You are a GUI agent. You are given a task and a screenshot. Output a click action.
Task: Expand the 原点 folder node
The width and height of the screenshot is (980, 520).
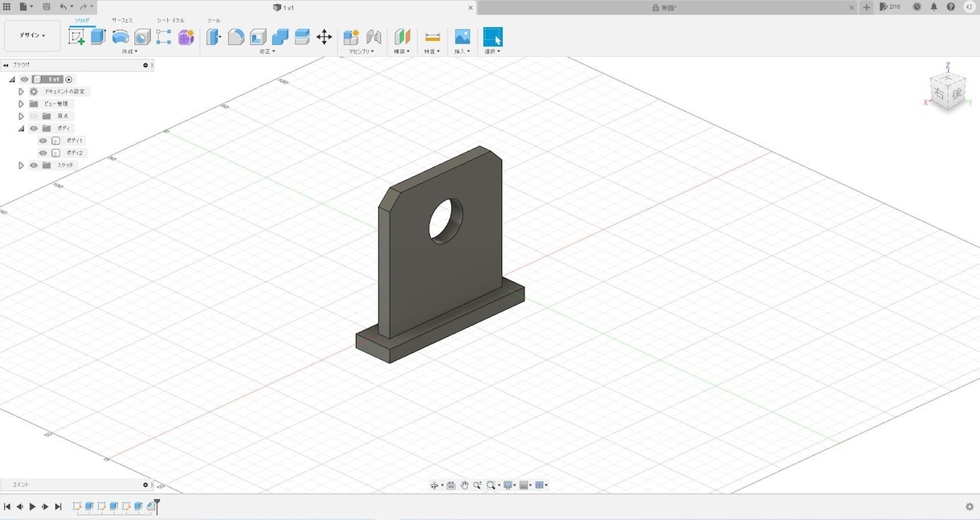(x=22, y=116)
